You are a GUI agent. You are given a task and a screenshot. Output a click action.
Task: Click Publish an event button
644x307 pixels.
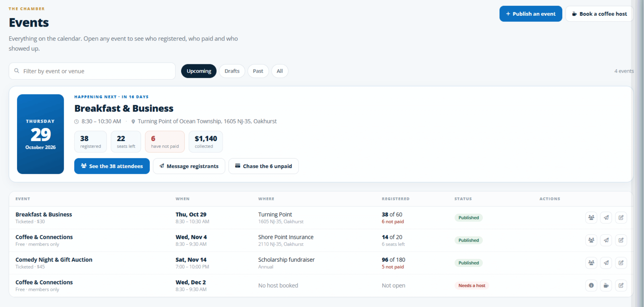point(531,14)
